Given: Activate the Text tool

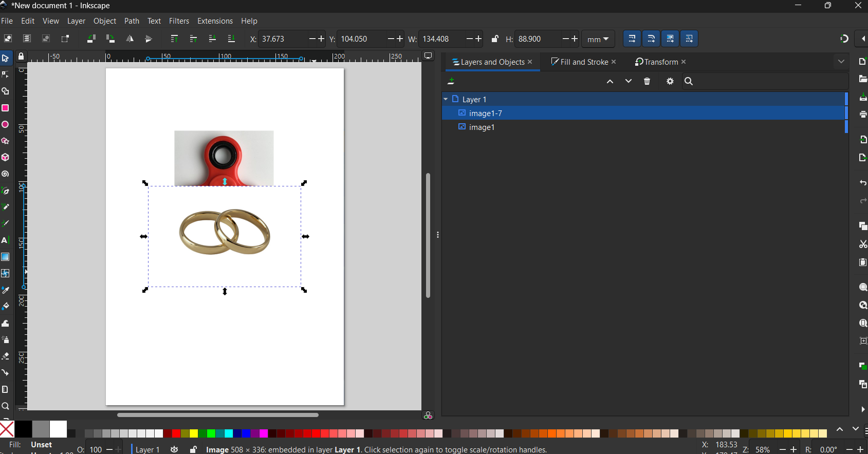Looking at the screenshot, I should 5,240.
